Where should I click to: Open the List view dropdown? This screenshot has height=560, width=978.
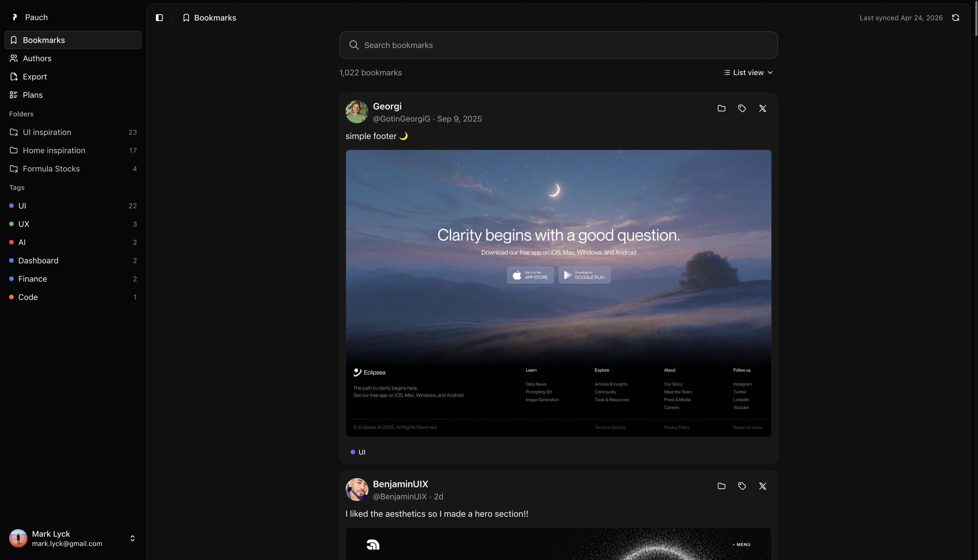[748, 72]
